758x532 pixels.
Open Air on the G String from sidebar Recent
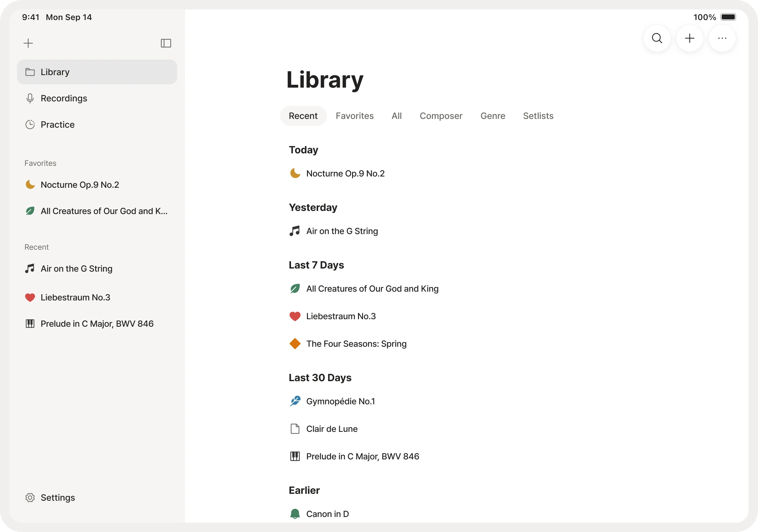tap(97, 269)
